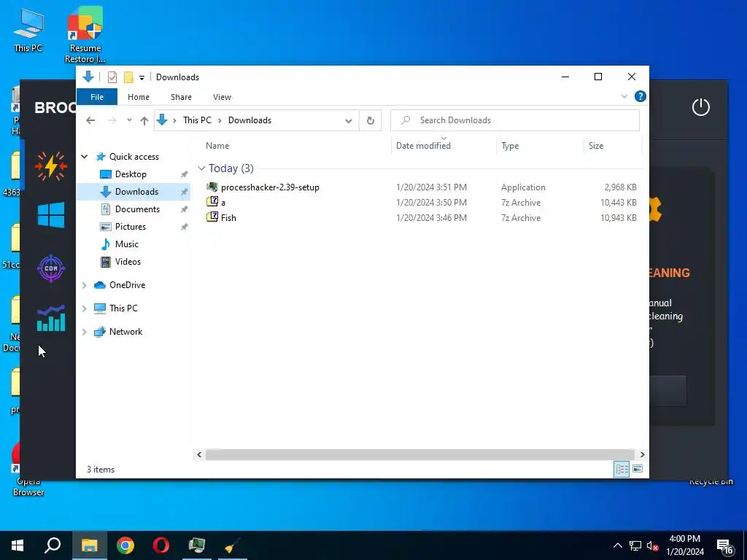747x560 pixels.
Task: Click the horizontal scrollbar right arrow
Action: click(x=642, y=455)
